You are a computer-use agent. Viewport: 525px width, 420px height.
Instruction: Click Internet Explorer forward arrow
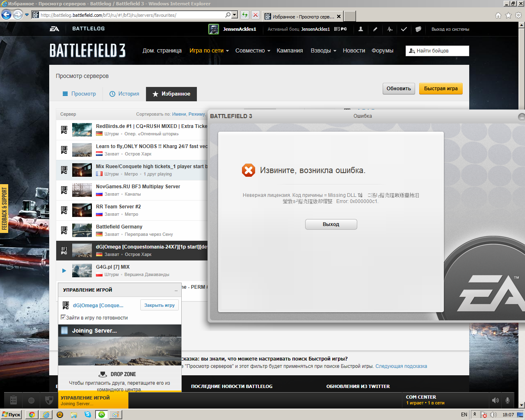(18, 15)
